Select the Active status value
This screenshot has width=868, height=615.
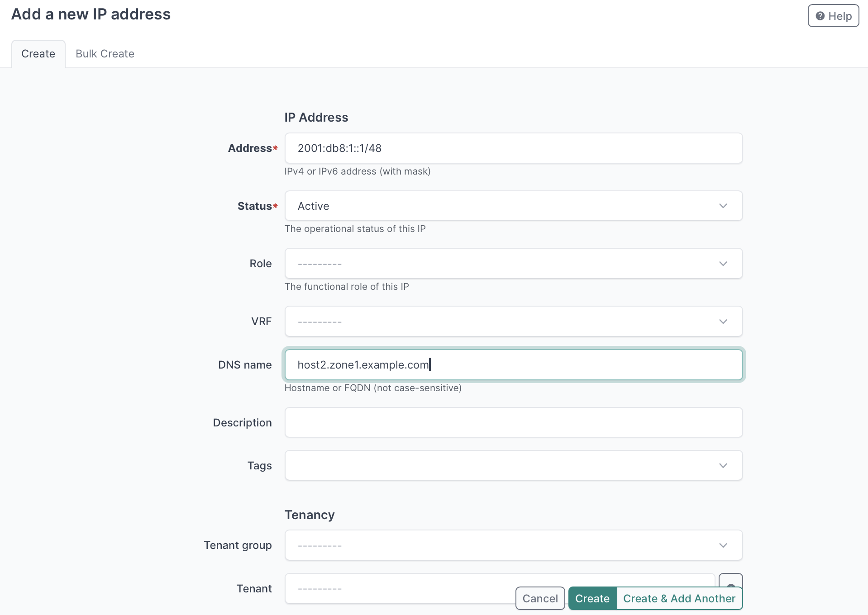click(313, 206)
